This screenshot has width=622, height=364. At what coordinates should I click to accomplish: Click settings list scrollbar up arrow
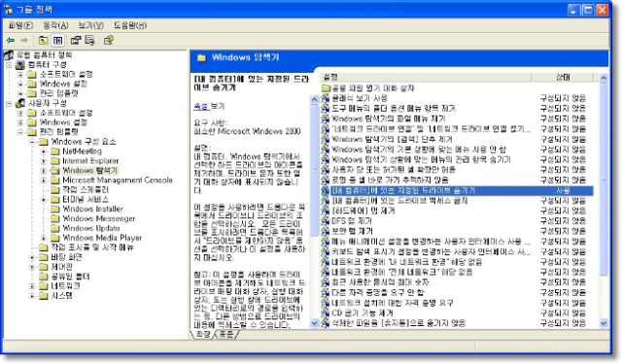point(604,78)
